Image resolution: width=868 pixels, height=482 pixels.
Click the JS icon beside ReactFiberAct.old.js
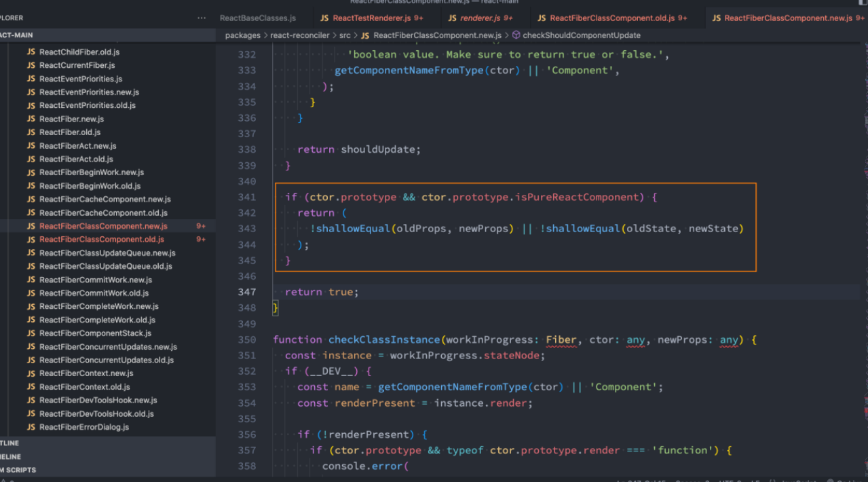click(x=31, y=159)
